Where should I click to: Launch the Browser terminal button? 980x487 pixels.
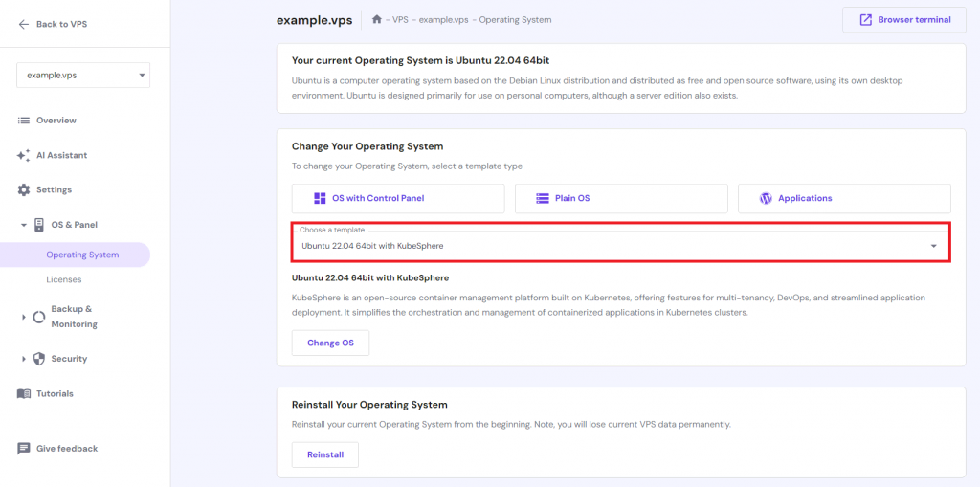(905, 19)
